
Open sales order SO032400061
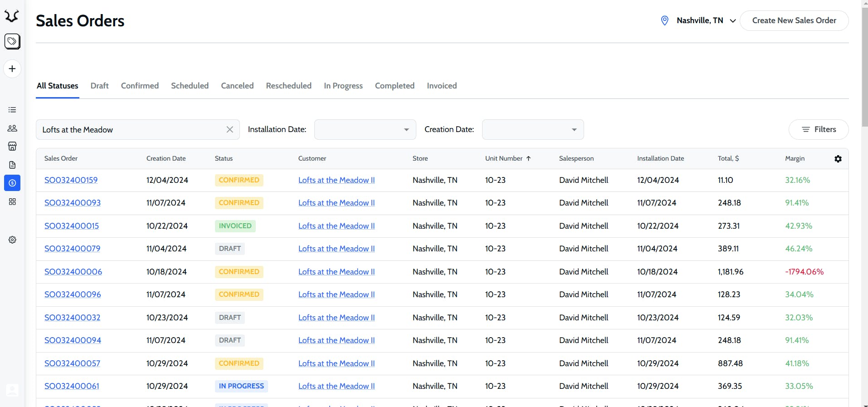tap(72, 386)
